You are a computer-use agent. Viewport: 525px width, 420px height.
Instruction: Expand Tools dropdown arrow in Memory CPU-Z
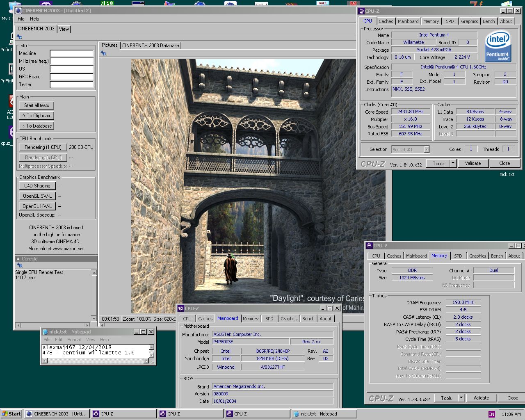point(461,398)
